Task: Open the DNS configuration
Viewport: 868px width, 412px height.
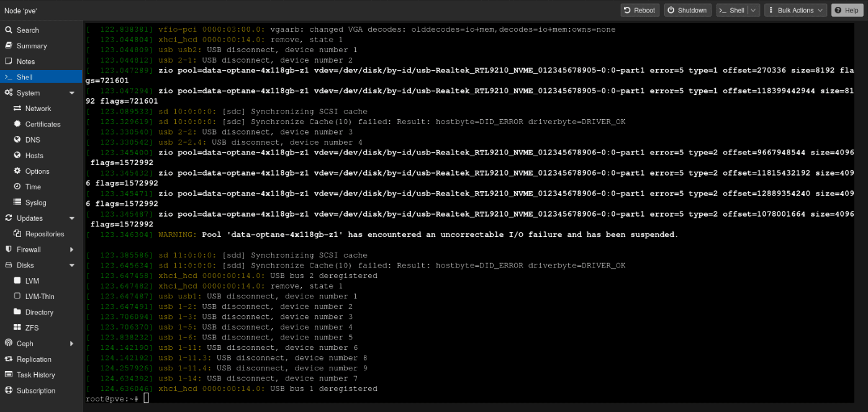Action: click(x=33, y=140)
